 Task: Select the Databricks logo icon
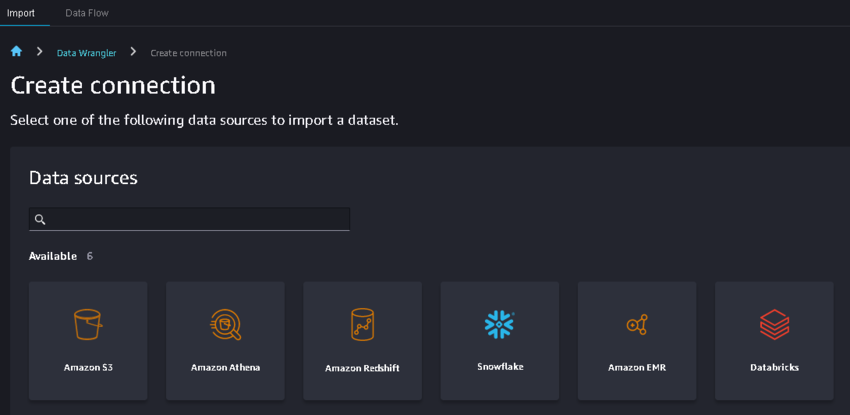[x=774, y=325]
